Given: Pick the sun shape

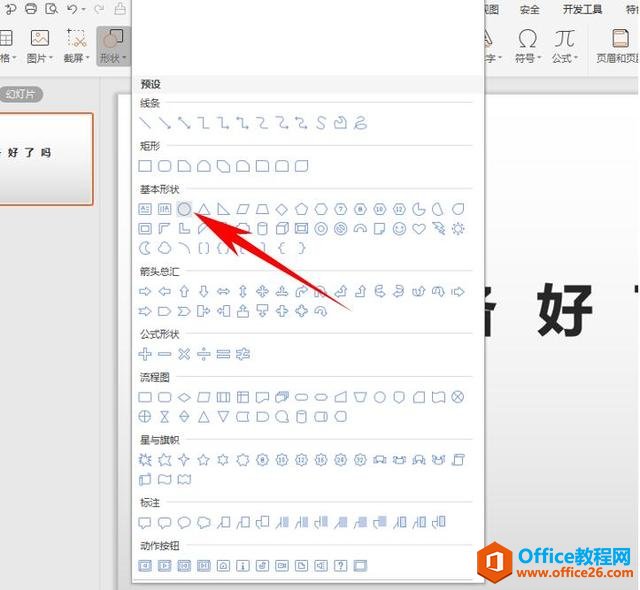Looking at the screenshot, I should coord(458,229).
